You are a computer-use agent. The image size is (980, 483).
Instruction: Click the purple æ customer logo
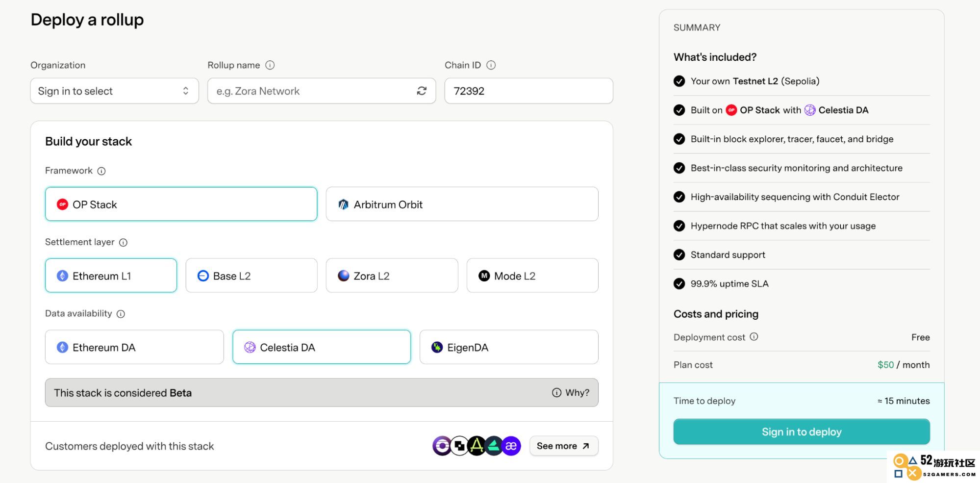(511, 446)
